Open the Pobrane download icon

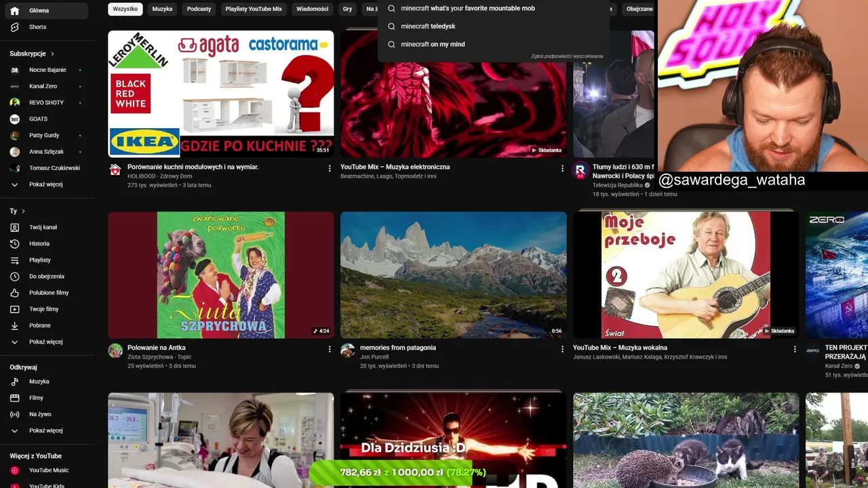pos(14,325)
